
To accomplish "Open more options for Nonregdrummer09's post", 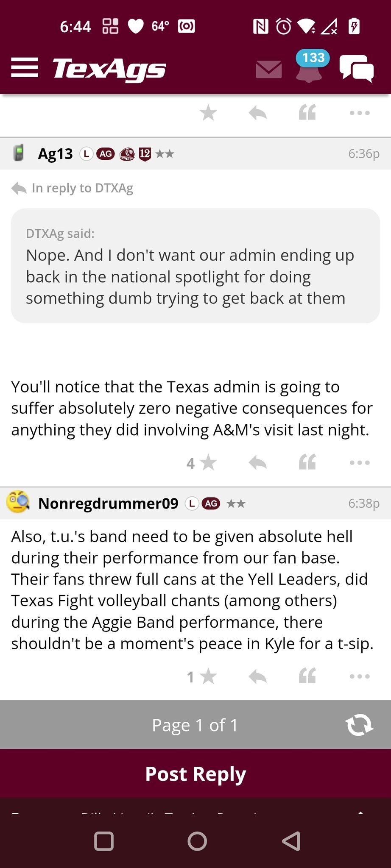I will point(360,676).
